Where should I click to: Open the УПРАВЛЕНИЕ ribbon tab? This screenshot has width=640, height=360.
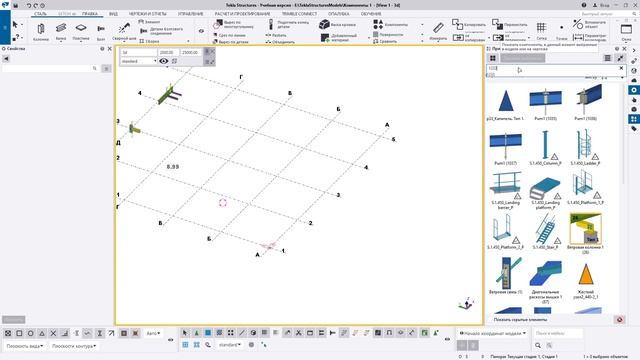pyautogui.click(x=191, y=14)
